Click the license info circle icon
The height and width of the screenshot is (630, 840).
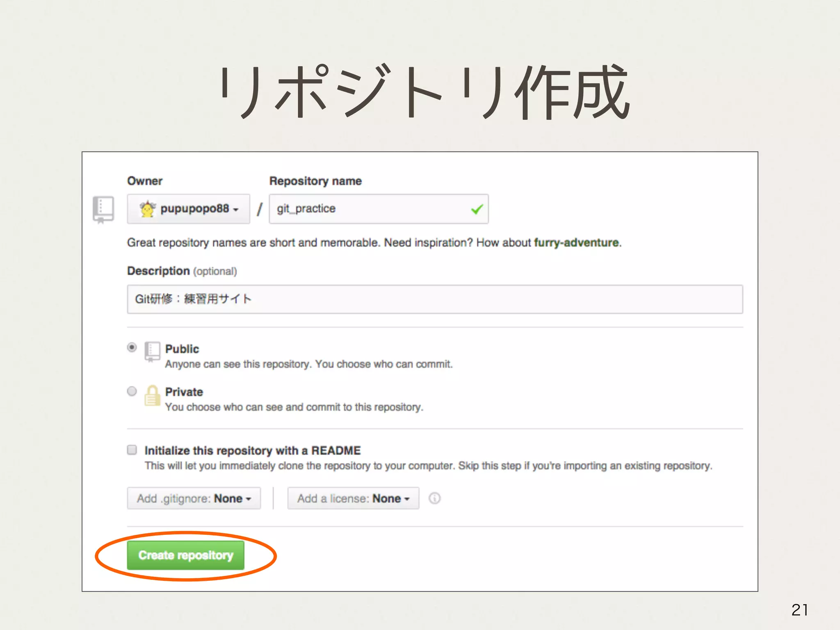(434, 498)
